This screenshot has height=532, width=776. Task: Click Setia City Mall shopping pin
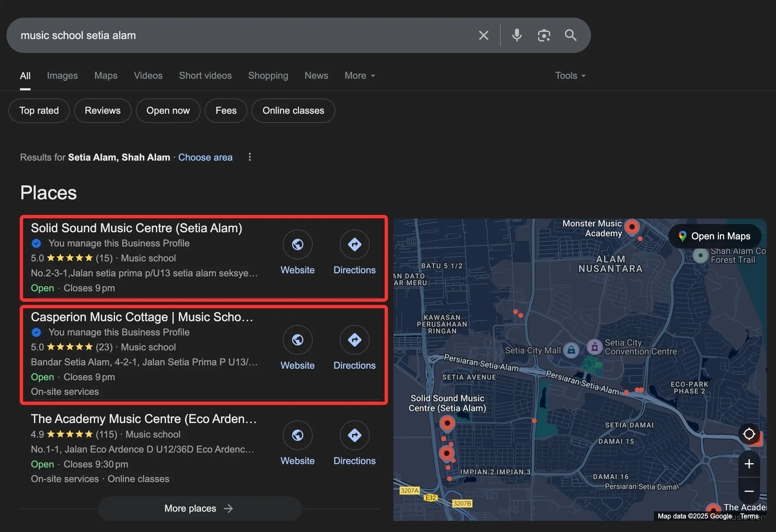[571, 350]
